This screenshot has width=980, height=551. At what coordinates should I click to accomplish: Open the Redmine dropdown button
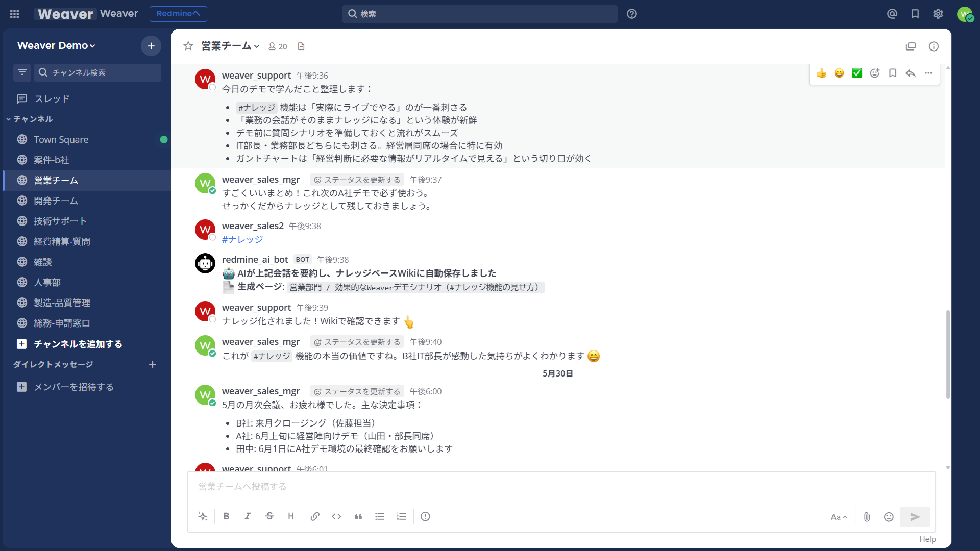pos(178,14)
